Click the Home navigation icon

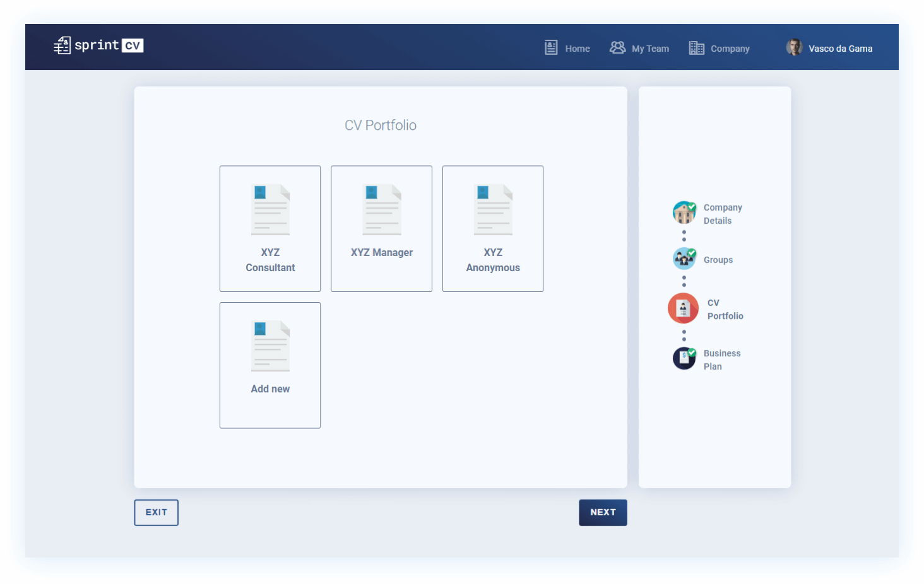tap(550, 47)
